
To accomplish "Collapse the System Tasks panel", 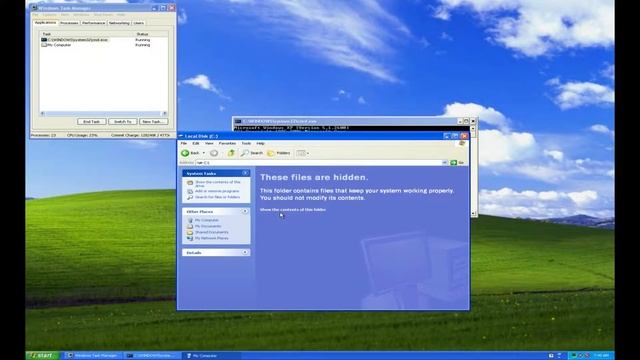I will coord(245,173).
